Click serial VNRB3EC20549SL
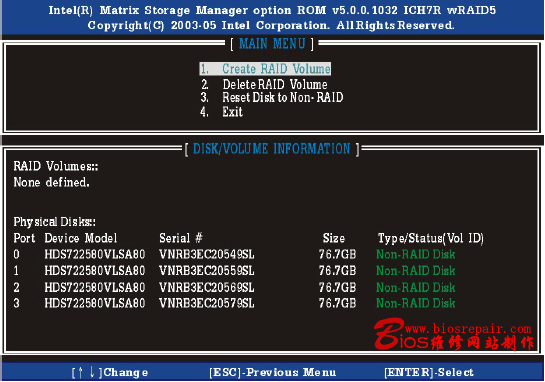The image size is (545, 382). (x=207, y=254)
